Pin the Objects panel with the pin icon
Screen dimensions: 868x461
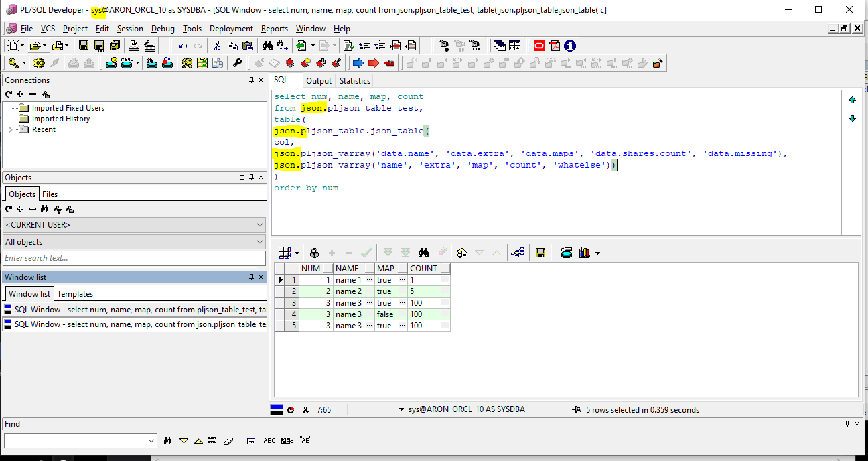[x=251, y=177]
